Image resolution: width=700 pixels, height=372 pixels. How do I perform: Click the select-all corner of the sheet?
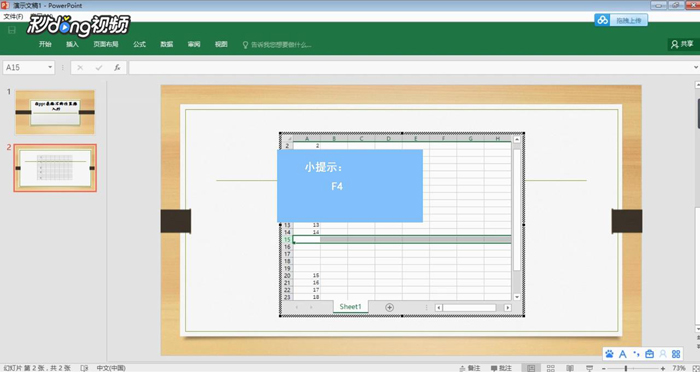pyautogui.click(x=287, y=139)
